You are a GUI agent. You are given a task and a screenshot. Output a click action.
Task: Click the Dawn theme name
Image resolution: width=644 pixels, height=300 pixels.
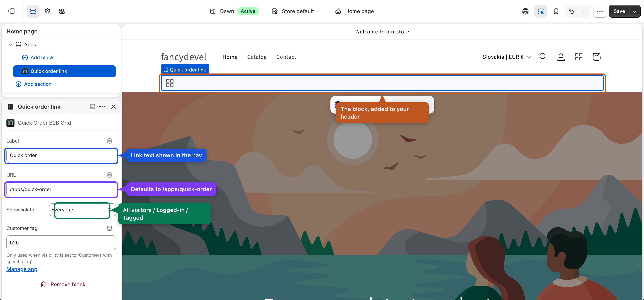[x=227, y=11]
